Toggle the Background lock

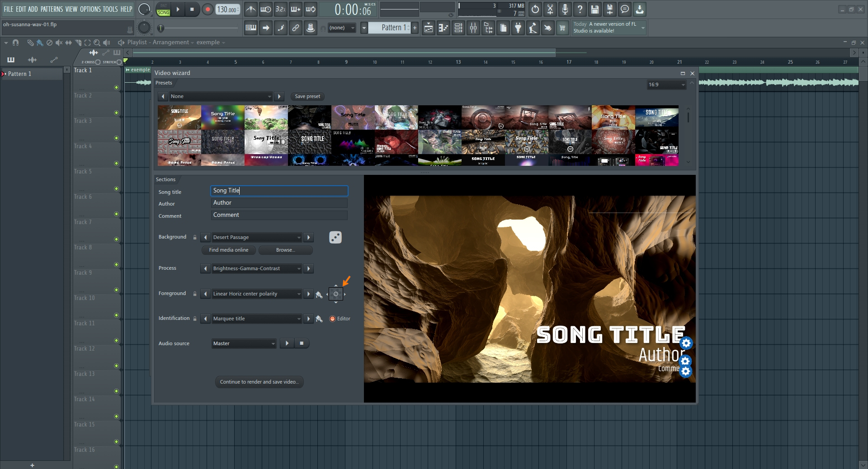(x=195, y=237)
